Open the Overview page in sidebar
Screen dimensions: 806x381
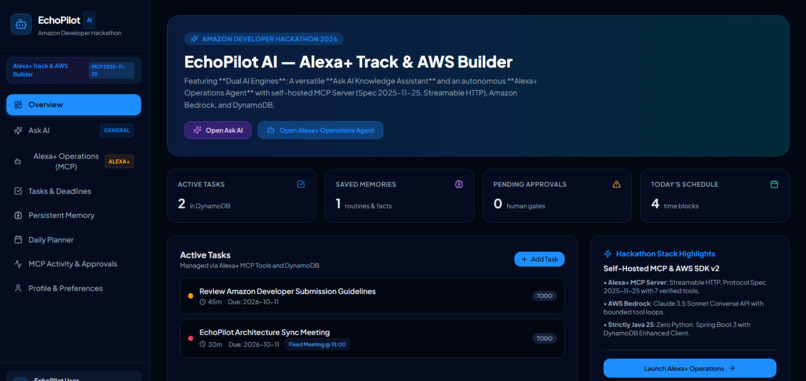pyautogui.click(x=74, y=105)
